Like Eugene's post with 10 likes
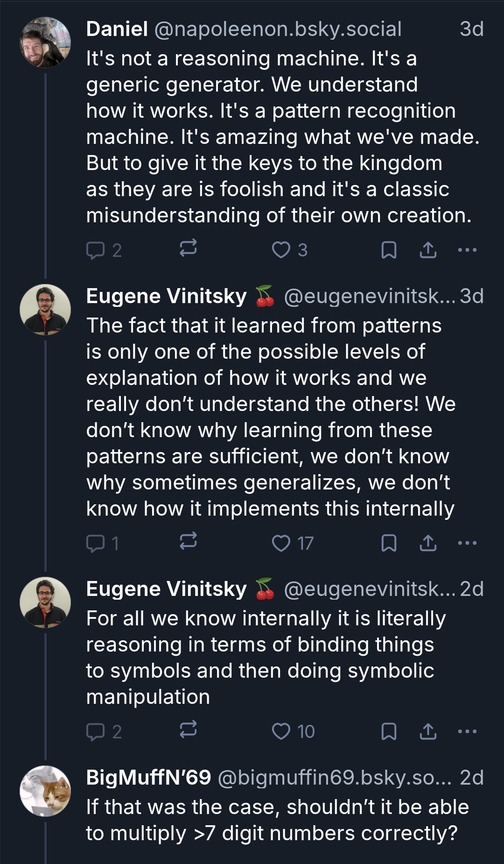The image size is (504, 864). tap(281, 731)
